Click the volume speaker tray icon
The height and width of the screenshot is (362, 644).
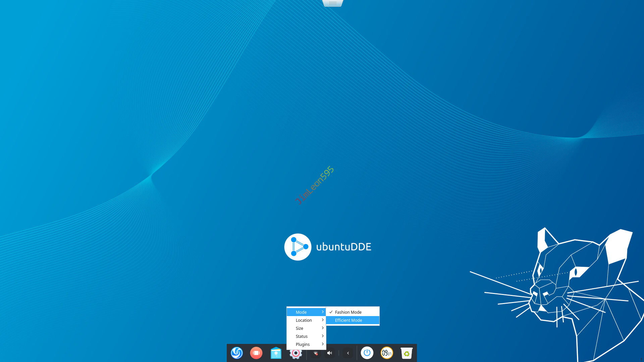tap(330, 353)
